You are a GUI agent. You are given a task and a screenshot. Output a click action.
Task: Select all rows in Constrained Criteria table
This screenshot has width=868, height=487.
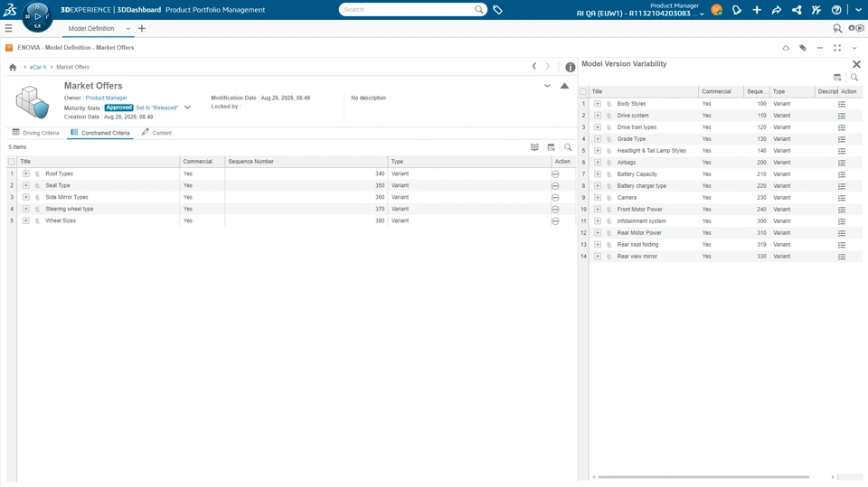(11, 162)
